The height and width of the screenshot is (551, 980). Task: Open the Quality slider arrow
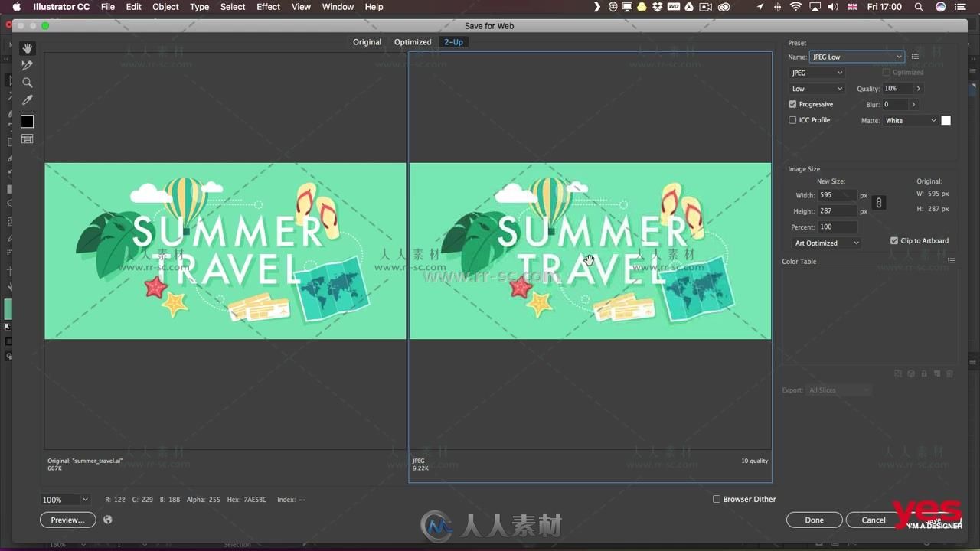919,89
